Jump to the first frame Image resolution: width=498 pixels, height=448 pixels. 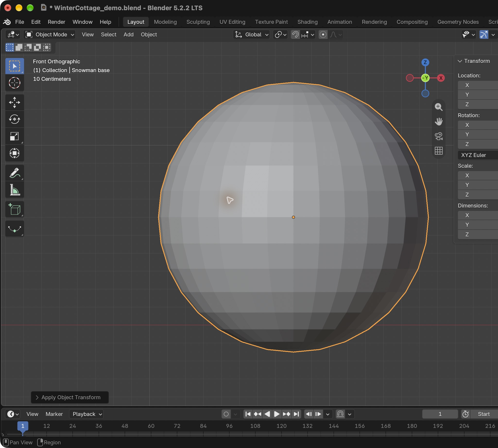248,414
